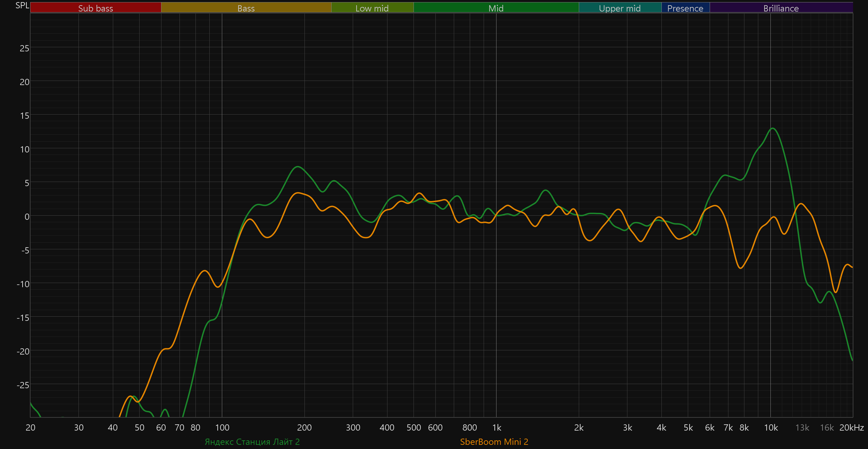Click the -25 dB level axis label
Image resolution: width=868 pixels, height=449 pixels.
23,385
